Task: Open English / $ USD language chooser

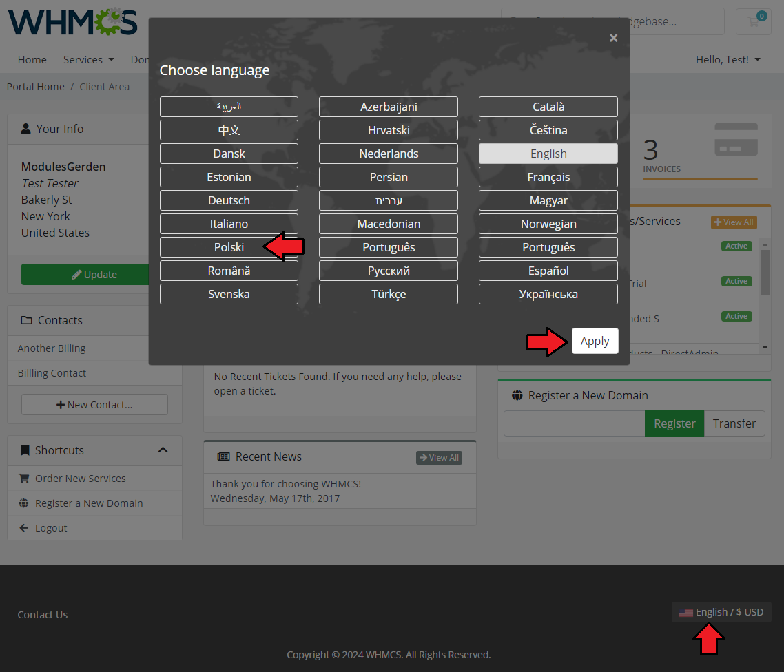Action: [x=721, y=612]
